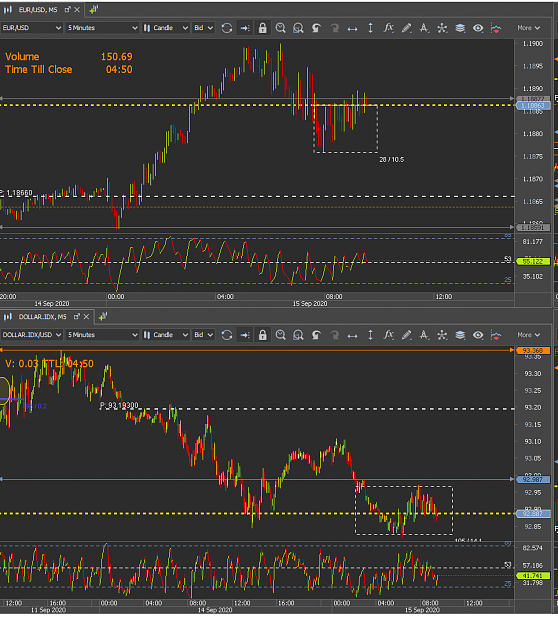This screenshot has height=625, width=558.
Task: Select pencil drawing tool on DOLLAR.IDX chart
Action: coord(406,335)
